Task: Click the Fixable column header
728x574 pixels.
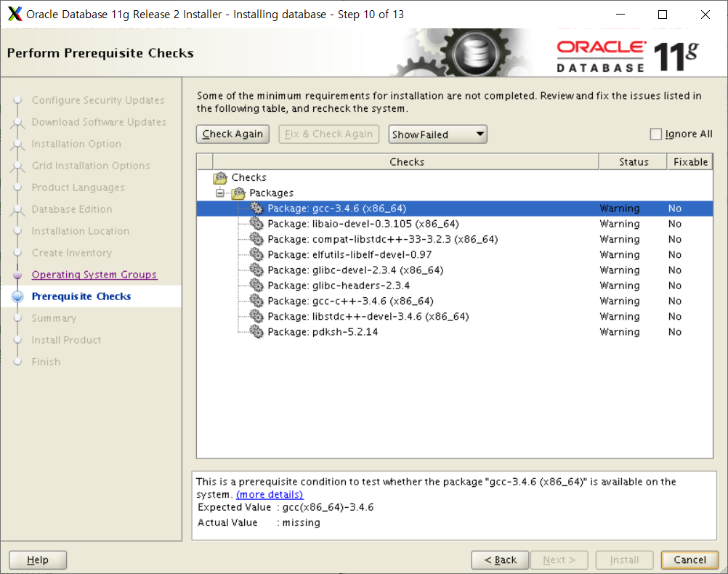Action: tap(690, 161)
